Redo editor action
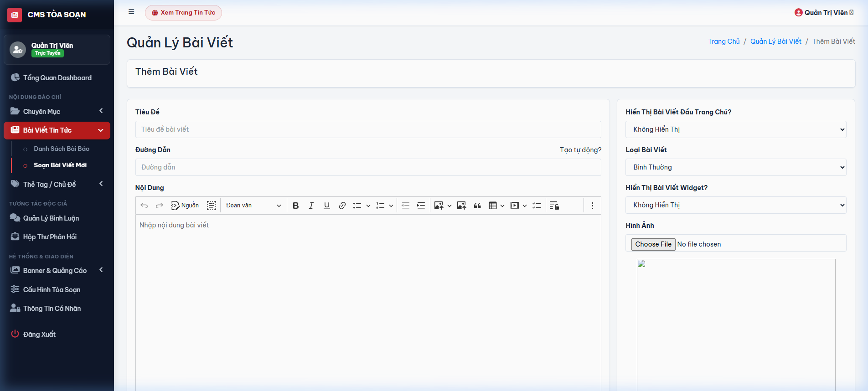This screenshot has width=868, height=391. (x=160, y=206)
